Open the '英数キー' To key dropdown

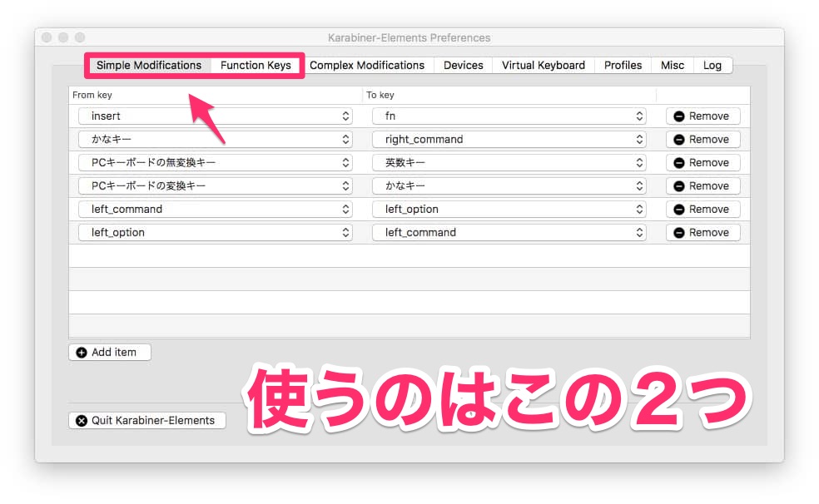point(509,163)
